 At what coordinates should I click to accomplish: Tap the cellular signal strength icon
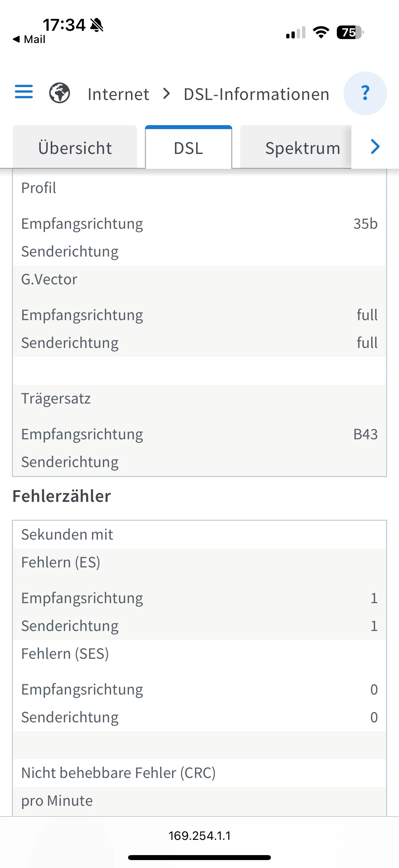tap(296, 33)
